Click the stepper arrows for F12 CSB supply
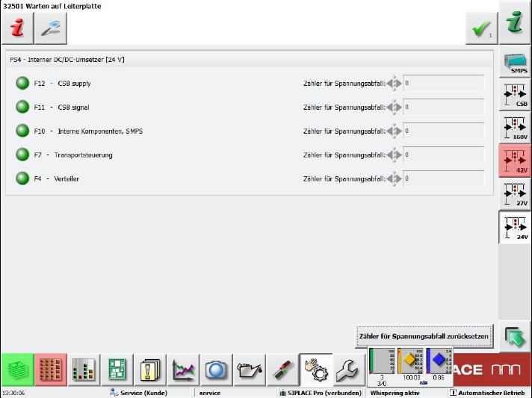The height and width of the screenshot is (398, 532). [x=394, y=83]
